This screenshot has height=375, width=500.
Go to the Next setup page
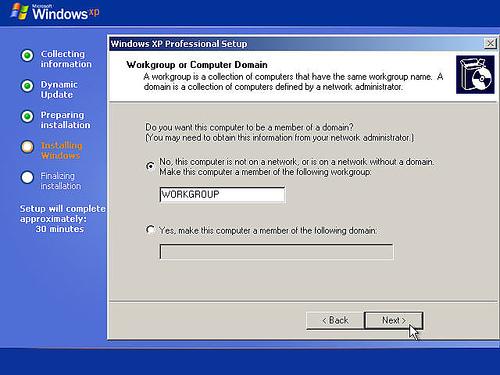(x=394, y=320)
